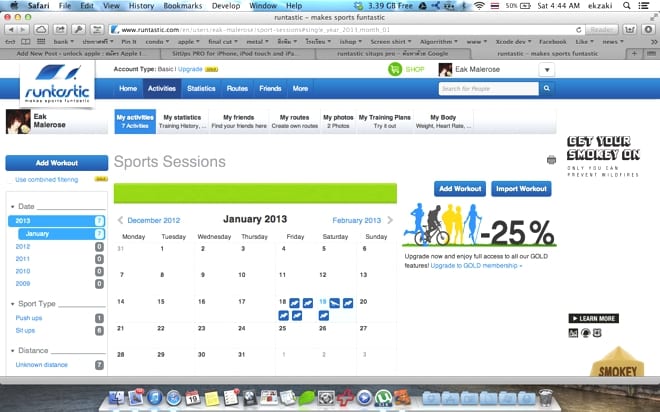660x412 pixels.
Task: Filter by Sit ups sport type
Action: (x=25, y=330)
